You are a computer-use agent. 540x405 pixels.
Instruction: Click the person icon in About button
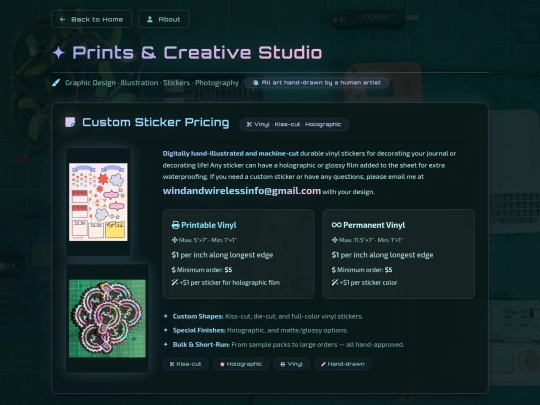coord(150,19)
